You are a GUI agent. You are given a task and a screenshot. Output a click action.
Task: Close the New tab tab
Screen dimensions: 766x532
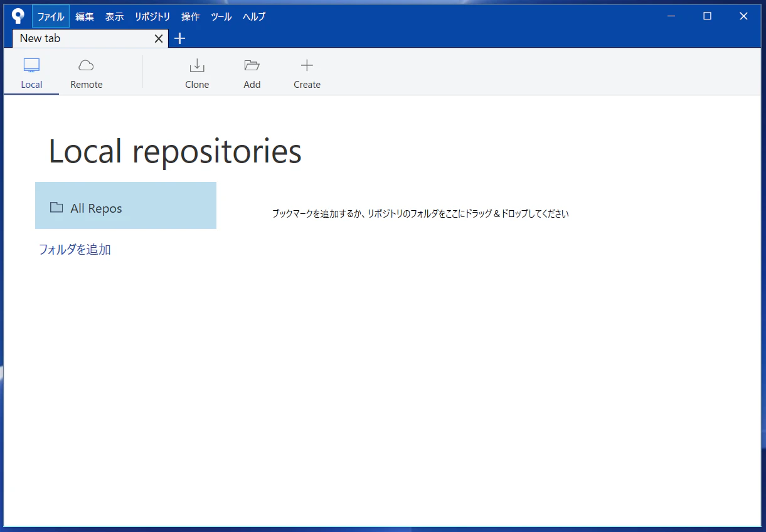coord(159,39)
